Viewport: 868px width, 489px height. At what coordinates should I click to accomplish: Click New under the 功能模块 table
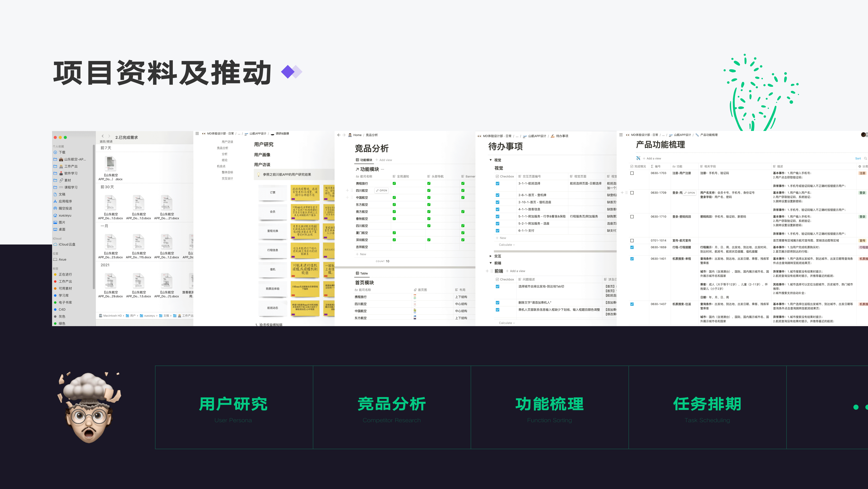(361, 254)
